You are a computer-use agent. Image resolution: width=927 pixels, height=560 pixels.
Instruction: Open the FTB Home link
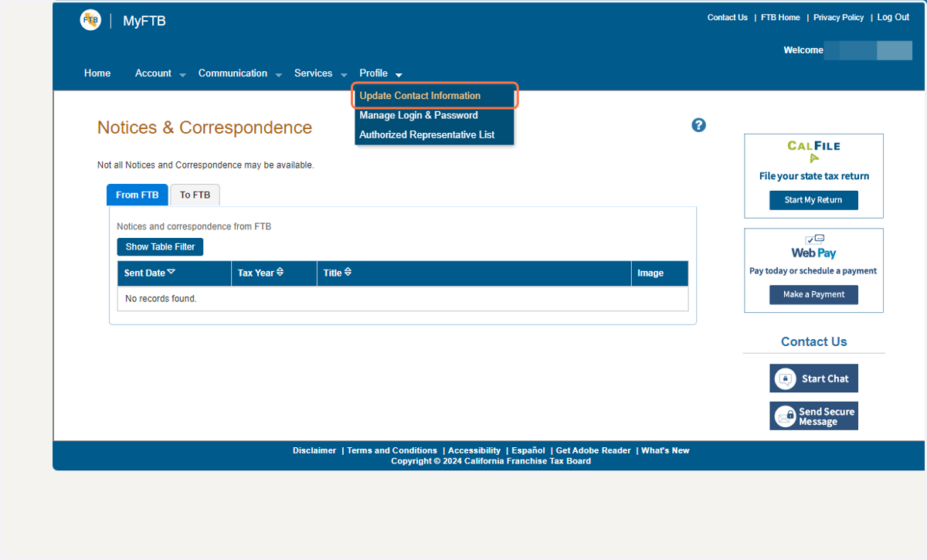tap(780, 18)
